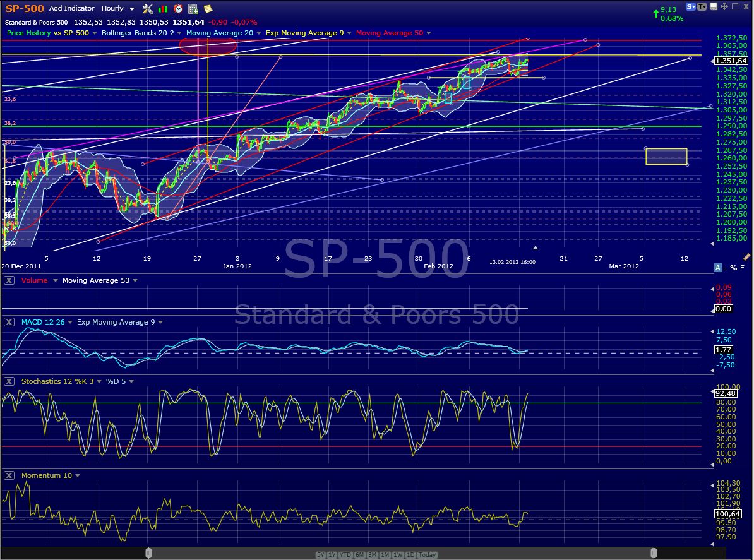
Task: Click the MACD panel upper scale arrow
Action: tap(713, 331)
